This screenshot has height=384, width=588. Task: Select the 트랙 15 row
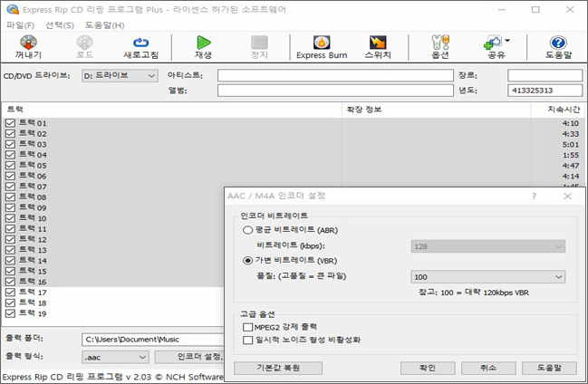tap(113, 271)
